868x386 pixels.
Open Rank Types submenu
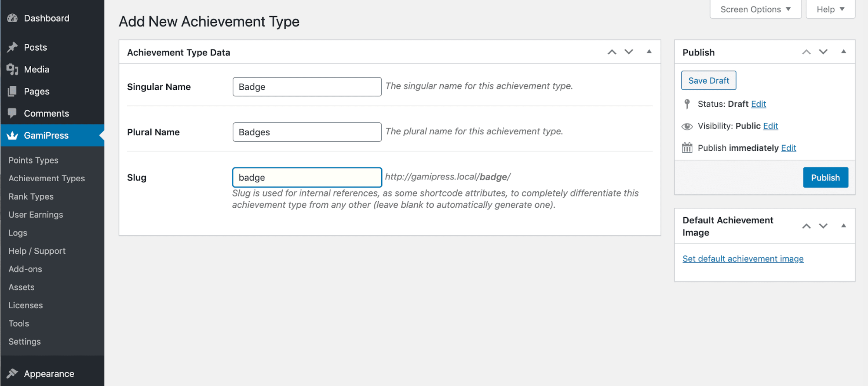click(x=31, y=196)
